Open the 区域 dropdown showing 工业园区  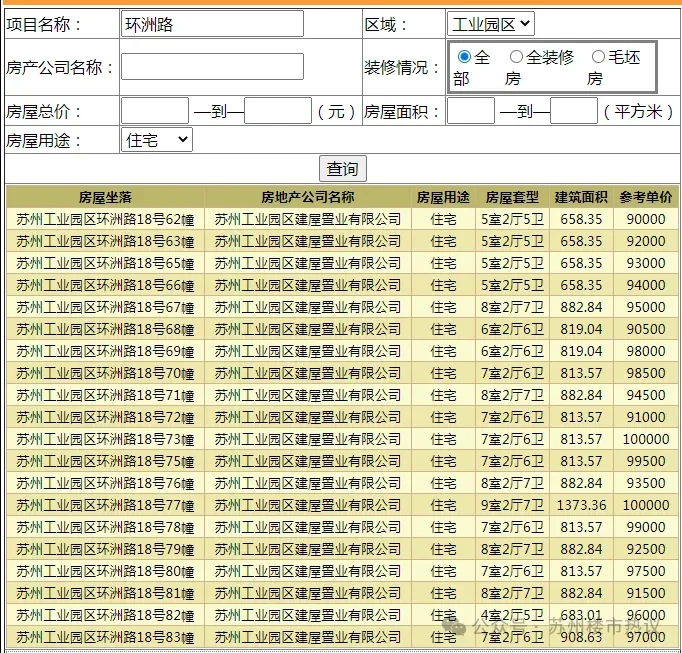coord(491,24)
